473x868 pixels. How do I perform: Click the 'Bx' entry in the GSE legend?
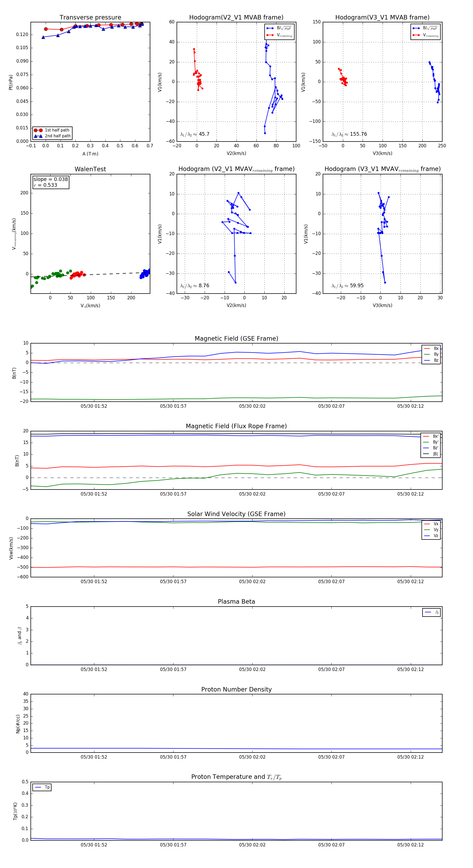[x=431, y=349]
